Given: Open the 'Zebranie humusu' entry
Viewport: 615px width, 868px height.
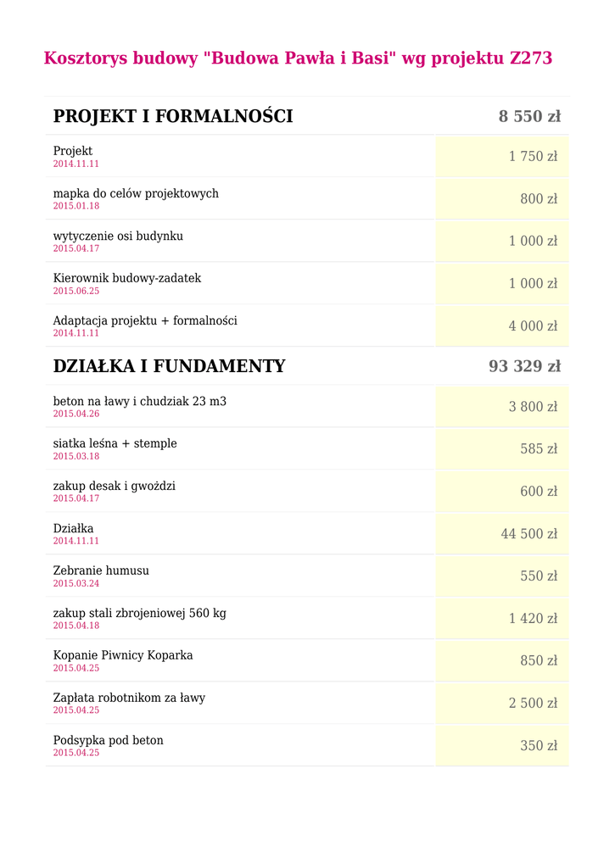Looking at the screenshot, I should [x=101, y=570].
